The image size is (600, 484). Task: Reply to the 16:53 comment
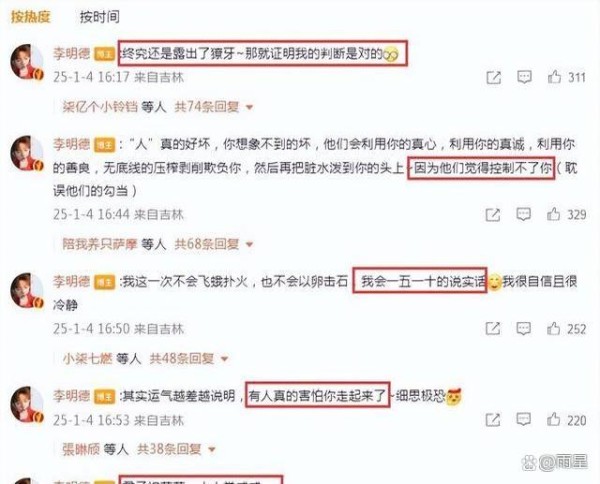pos(523,420)
